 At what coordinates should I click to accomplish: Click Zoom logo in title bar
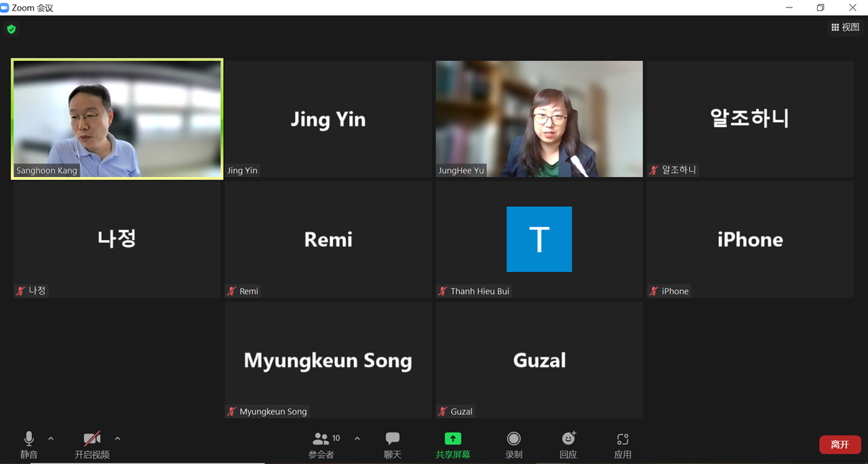[5, 7]
